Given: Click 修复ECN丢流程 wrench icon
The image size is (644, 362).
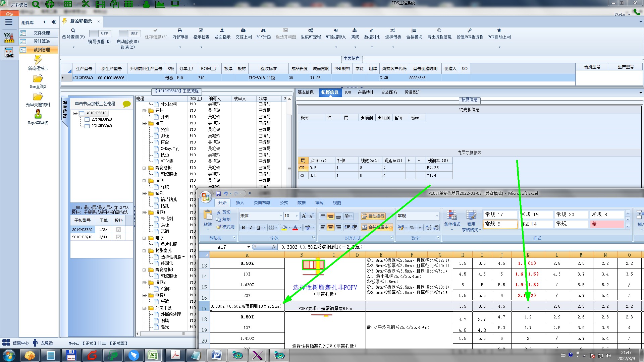Looking at the screenshot, I should point(470,31).
